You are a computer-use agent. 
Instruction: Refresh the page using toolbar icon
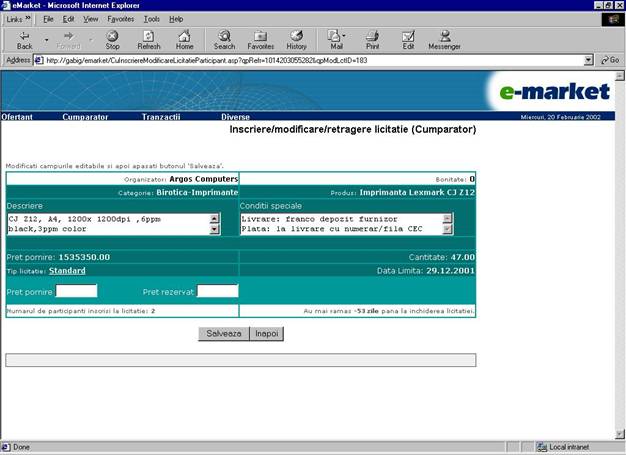[148, 39]
